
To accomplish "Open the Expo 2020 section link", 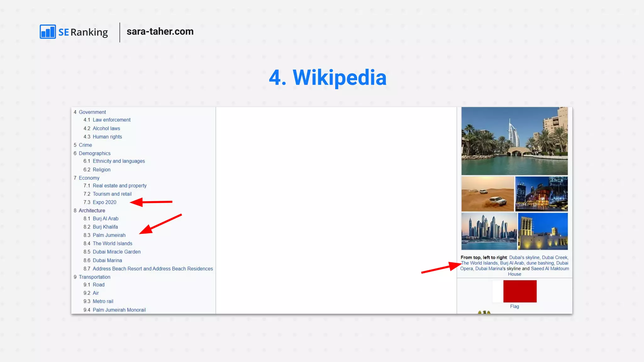I will click(104, 202).
